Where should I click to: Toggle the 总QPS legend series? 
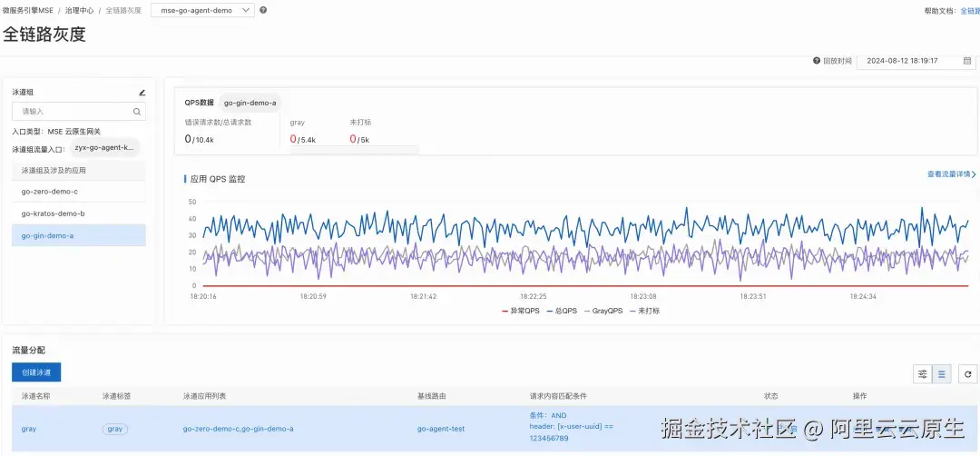click(x=562, y=311)
